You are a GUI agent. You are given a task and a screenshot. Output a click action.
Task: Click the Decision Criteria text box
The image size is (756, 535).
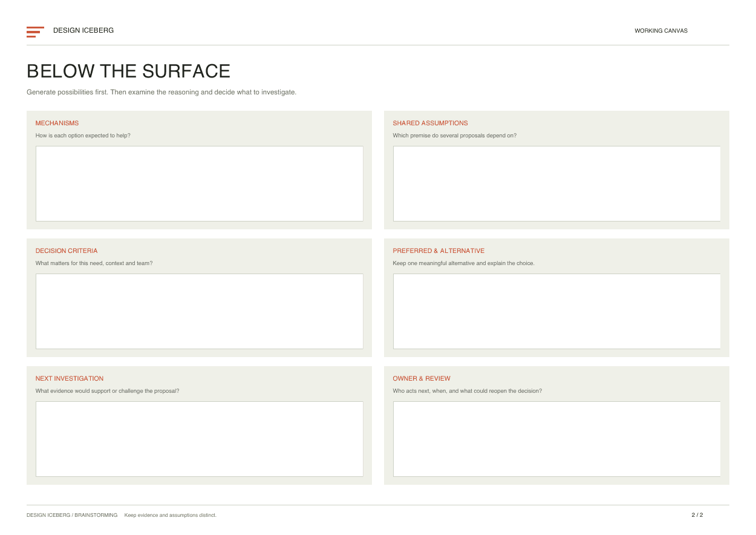click(x=200, y=311)
